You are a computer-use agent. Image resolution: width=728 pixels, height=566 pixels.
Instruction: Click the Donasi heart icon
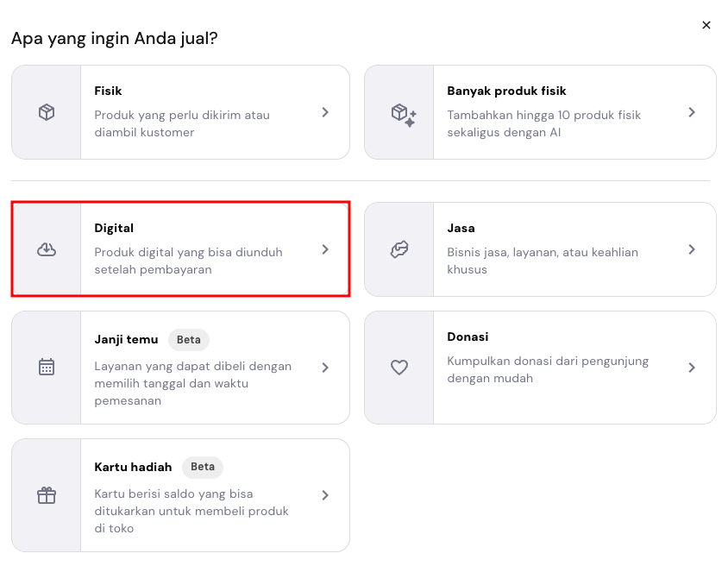[399, 367]
